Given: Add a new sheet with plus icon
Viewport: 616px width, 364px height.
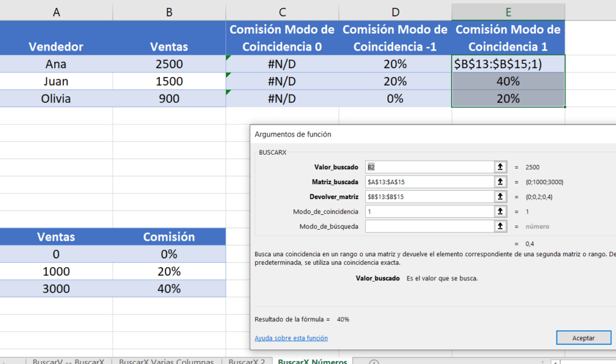Looking at the screenshot, I should [374, 362].
